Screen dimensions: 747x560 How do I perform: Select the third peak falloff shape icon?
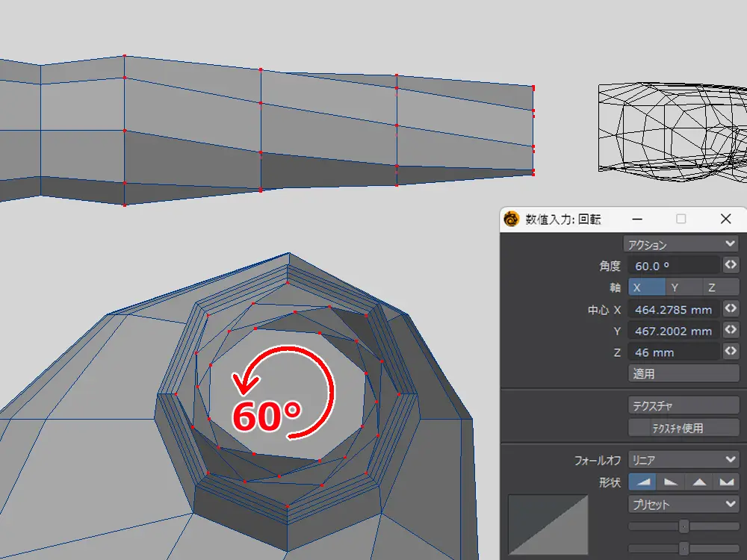tap(698, 482)
